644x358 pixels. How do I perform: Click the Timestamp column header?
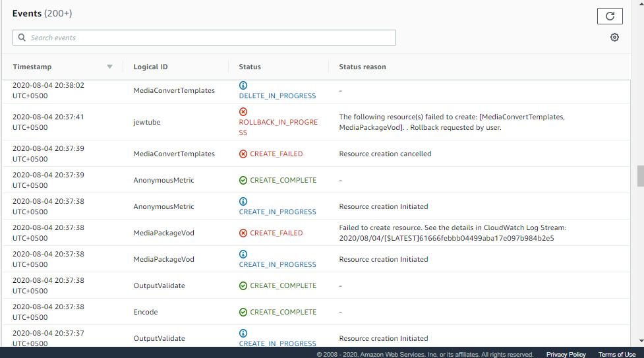(32, 67)
